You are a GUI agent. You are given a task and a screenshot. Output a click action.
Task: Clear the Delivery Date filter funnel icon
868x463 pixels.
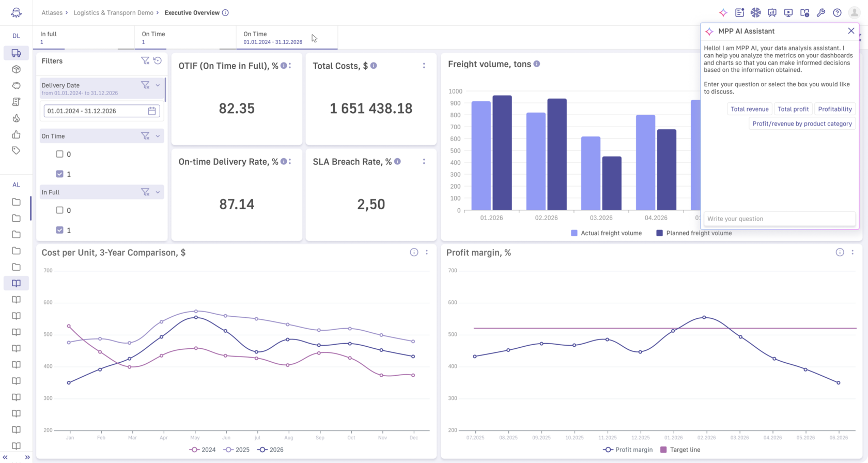click(145, 85)
